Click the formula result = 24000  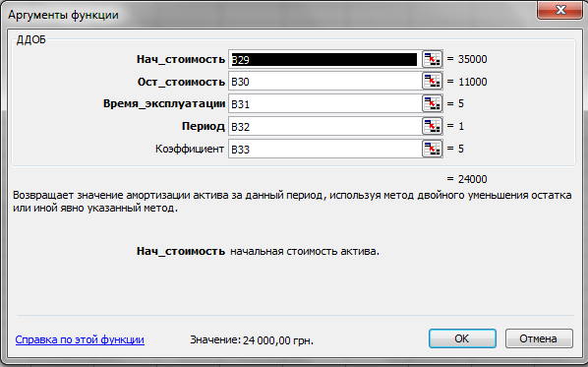coord(467,179)
